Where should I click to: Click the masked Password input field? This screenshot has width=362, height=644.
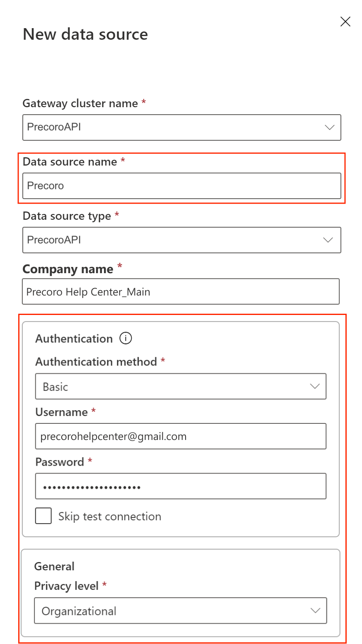click(x=181, y=486)
